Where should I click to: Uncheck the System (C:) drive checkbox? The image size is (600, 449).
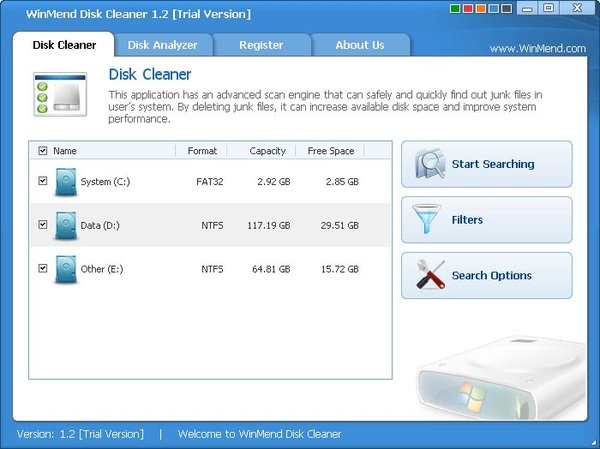[x=42, y=181]
